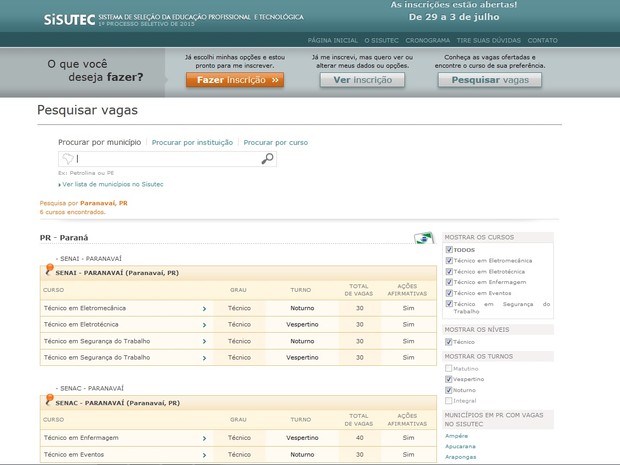620x465 pixels.
Task: Click the Paraná state flag icon
Action: [x=424, y=238]
